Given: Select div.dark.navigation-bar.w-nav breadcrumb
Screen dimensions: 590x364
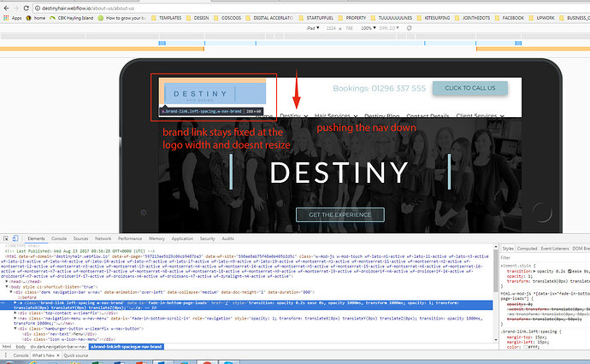Looking at the screenshot, I should pyautogui.click(x=58, y=347).
